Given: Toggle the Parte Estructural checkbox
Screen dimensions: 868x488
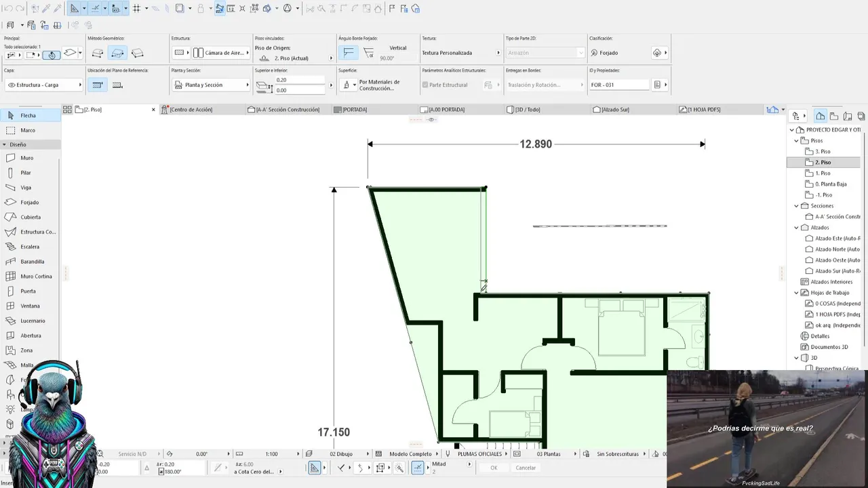Looking at the screenshot, I should (425, 85).
